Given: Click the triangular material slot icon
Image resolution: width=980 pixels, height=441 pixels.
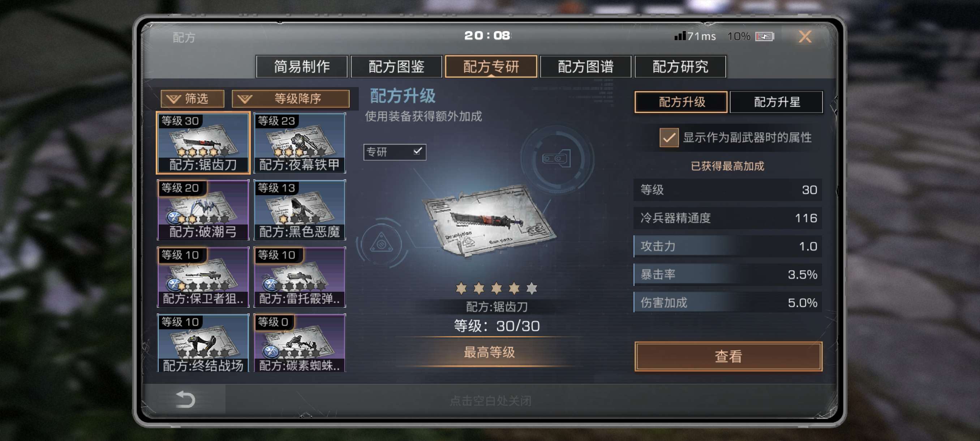Looking at the screenshot, I should click(381, 243).
